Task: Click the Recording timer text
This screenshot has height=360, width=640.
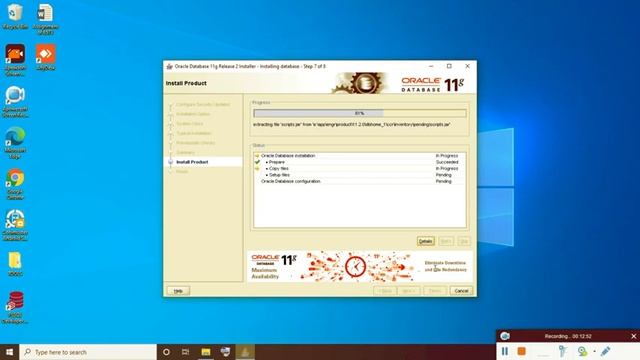Action: (568, 336)
